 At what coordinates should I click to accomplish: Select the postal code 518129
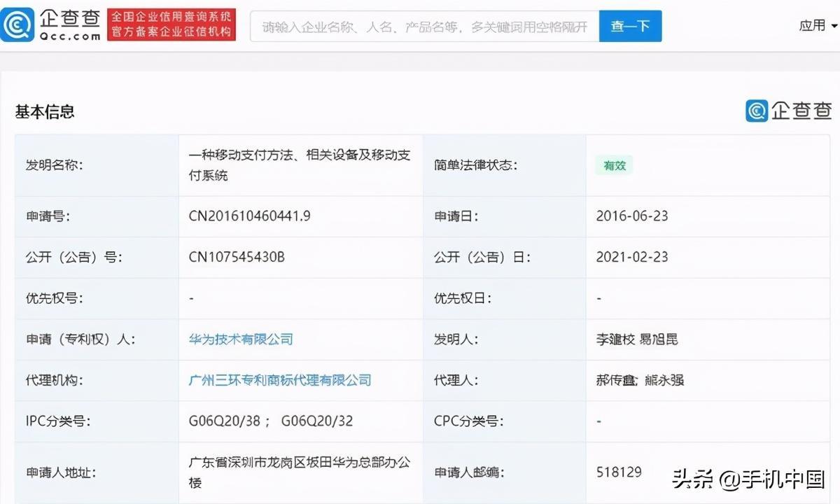(619, 471)
